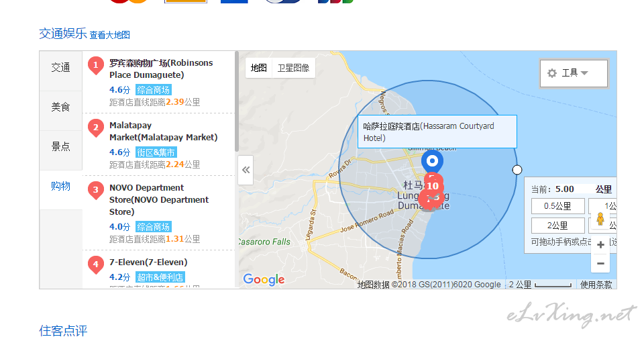The image size is (644, 337).
Task: Select the 美食 category tab
Action: pos(61,107)
